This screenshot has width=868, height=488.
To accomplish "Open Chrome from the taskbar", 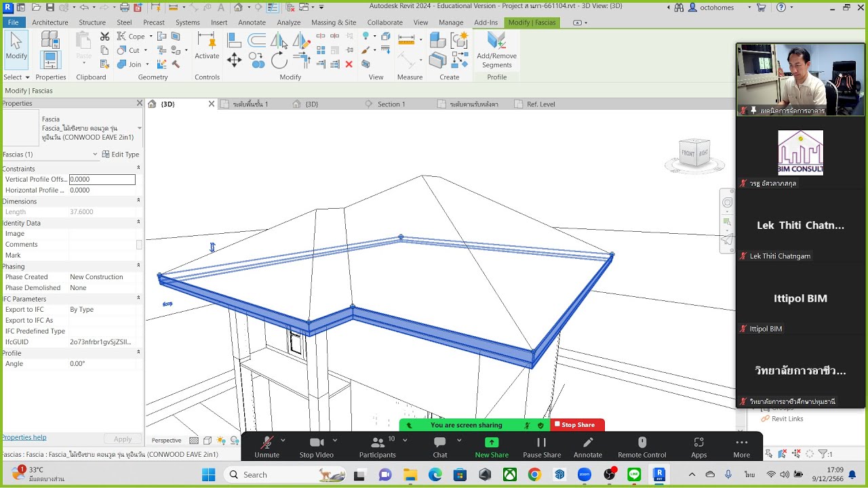I will pyautogui.click(x=534, y=474).
